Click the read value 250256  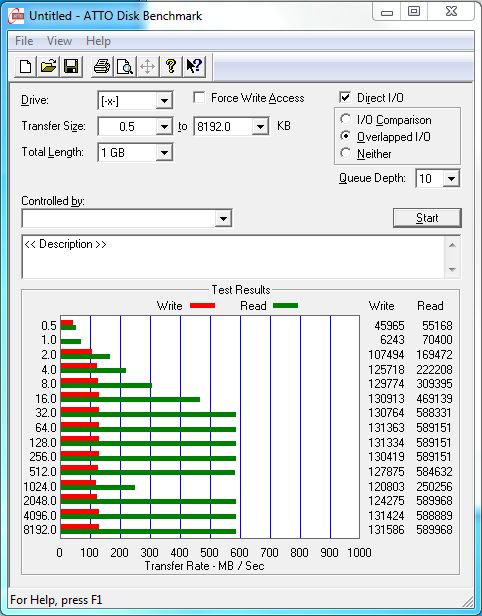(434, 487)
